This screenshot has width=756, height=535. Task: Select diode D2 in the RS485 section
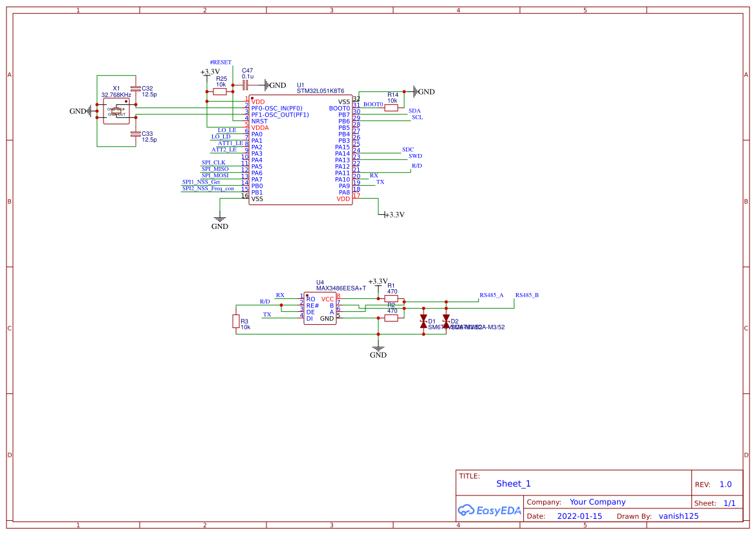coord(446,320)
